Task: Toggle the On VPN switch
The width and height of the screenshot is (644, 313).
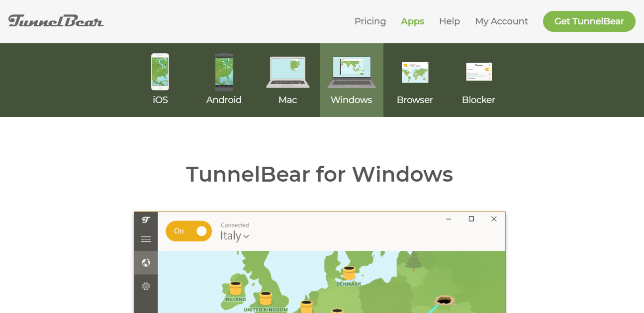Action: tap(188, 231)
